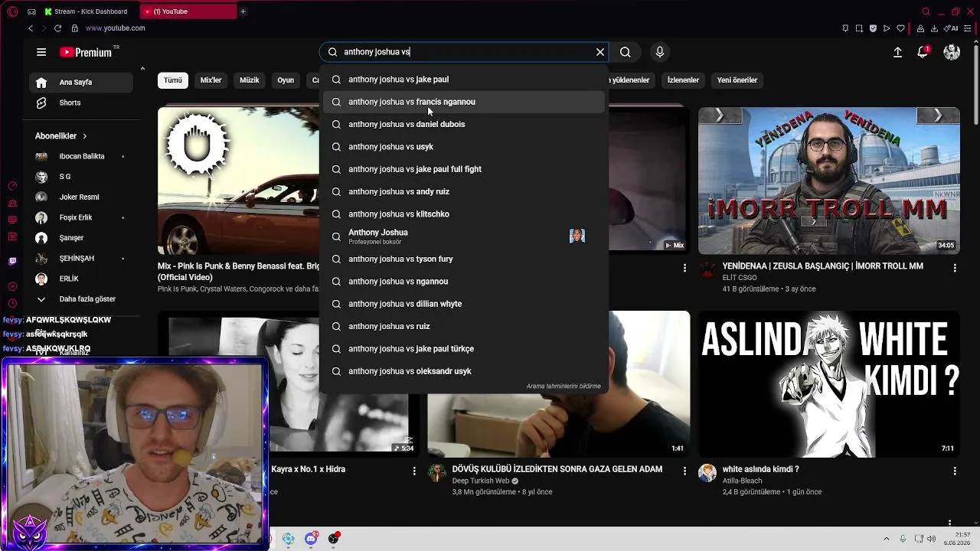Select the Anthony Joshua Profesyonel boksör suggestion
This screenshot has width=980, height=551.
464,236
